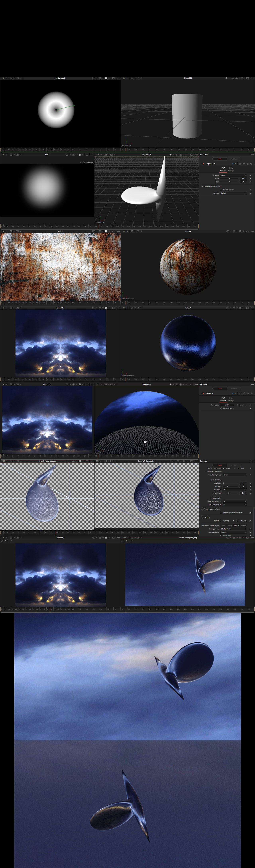Select Fracture weld mode button
255x868 pixels.
(x=240, y=405)
